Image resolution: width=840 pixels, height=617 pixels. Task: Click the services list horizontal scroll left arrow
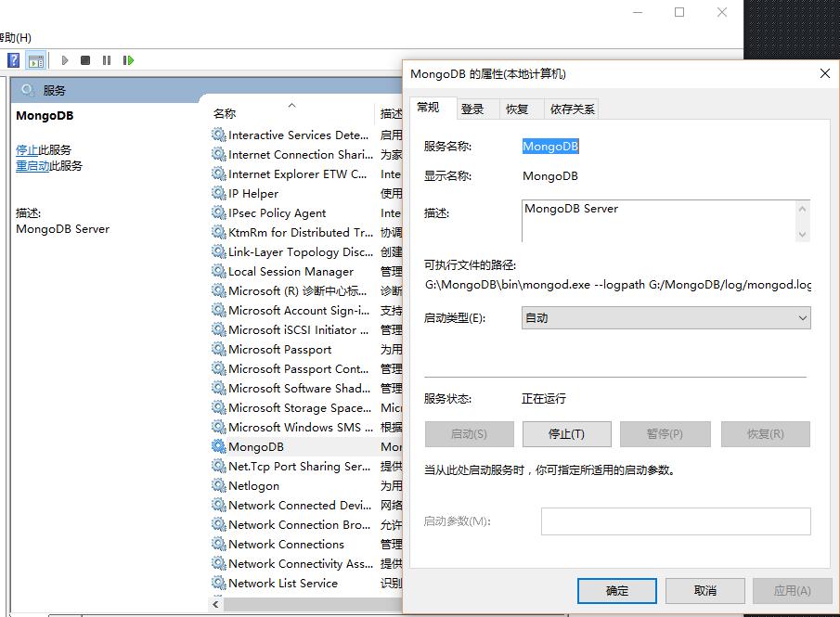click(x=216, y=604)
